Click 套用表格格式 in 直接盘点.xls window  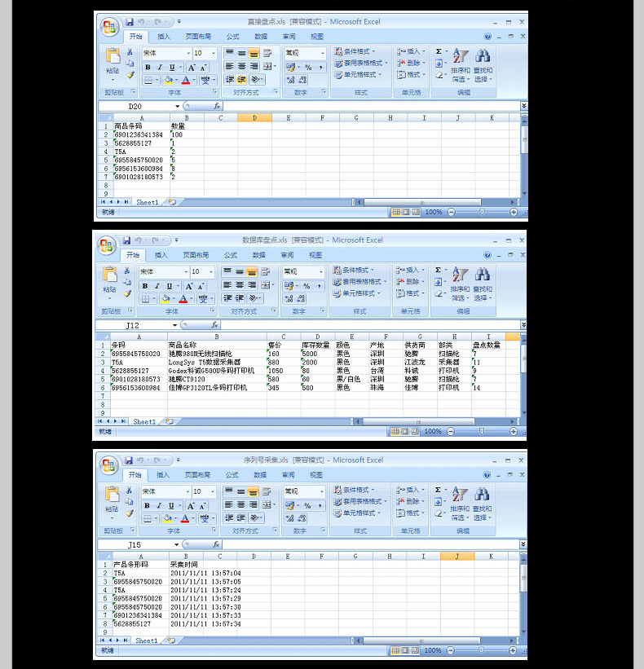point(361,63)
